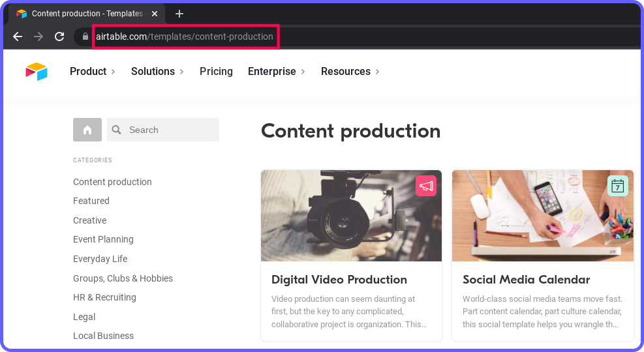The image size is (644, 352).
Task: Click the megaphone badge on Digital Video Production
Action: [x=426, y=186]
